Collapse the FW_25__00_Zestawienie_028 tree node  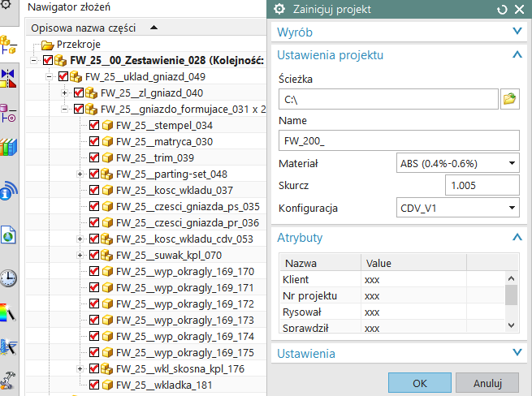tap(33, 61)
